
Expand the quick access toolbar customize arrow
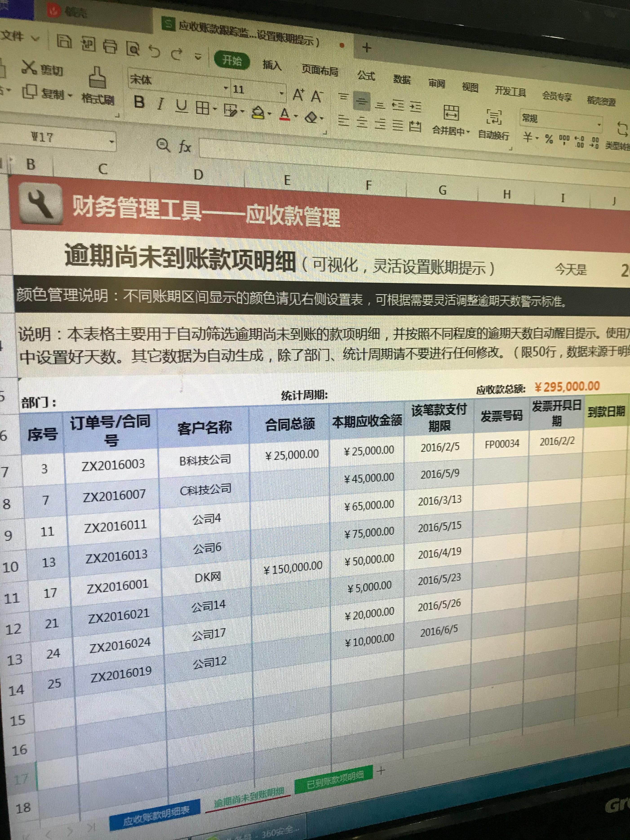click(198, 57)
